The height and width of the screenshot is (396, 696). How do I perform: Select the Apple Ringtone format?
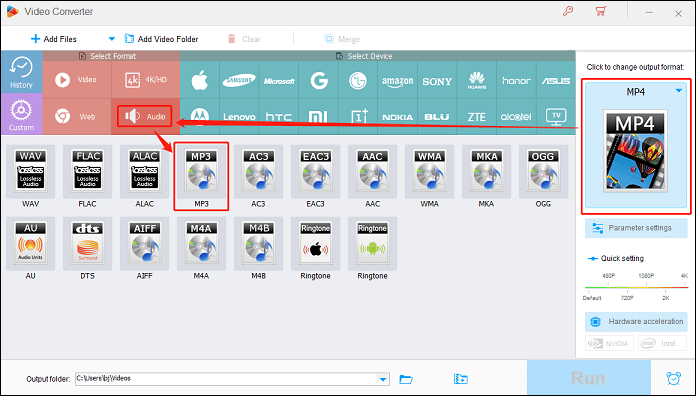pyautogui.click(x=316, y=243)
